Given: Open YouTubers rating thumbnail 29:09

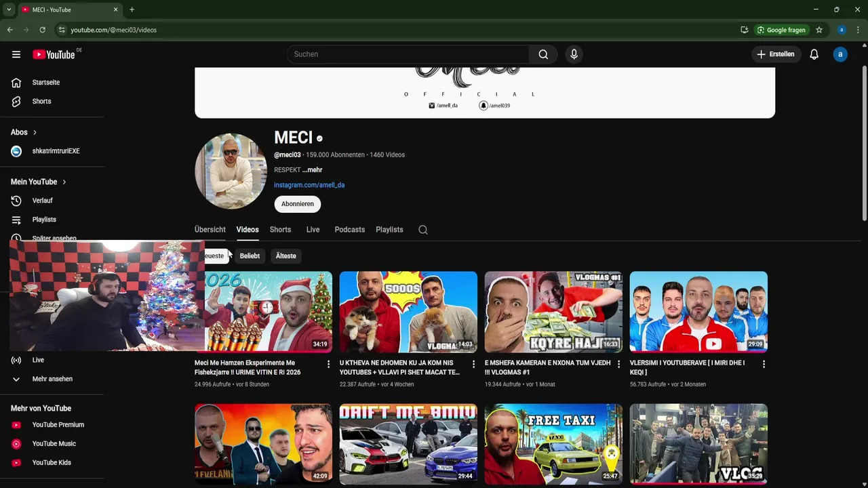Looking at the screenshot, I should coord(698,312).
